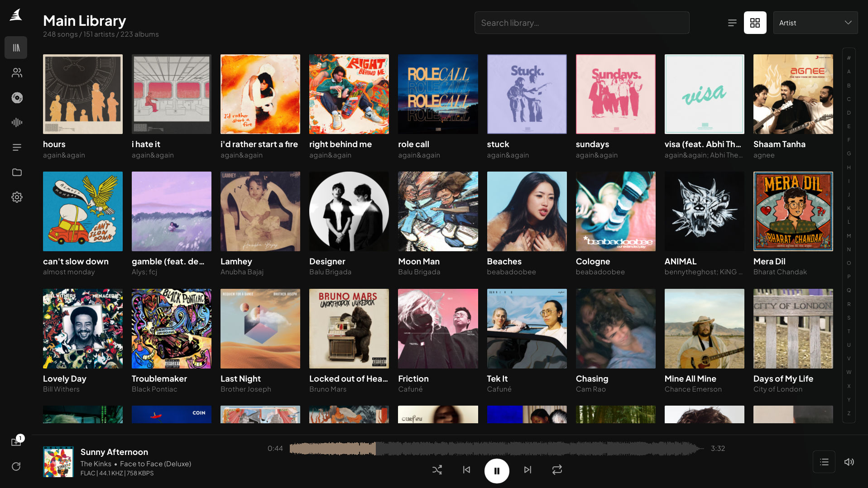Screen dimensions: 868x488
Task: Click the 'Chance Emerson' artist name
Action: point(693,389)
